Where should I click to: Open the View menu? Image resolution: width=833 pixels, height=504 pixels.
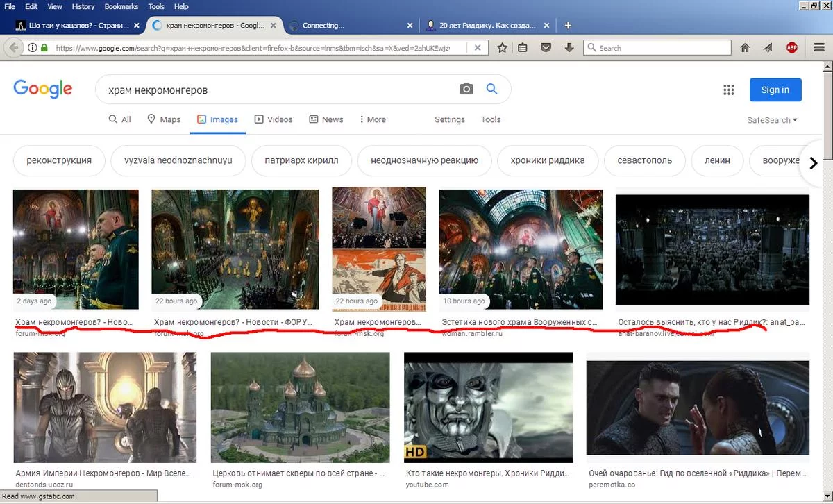pos(55,6)
